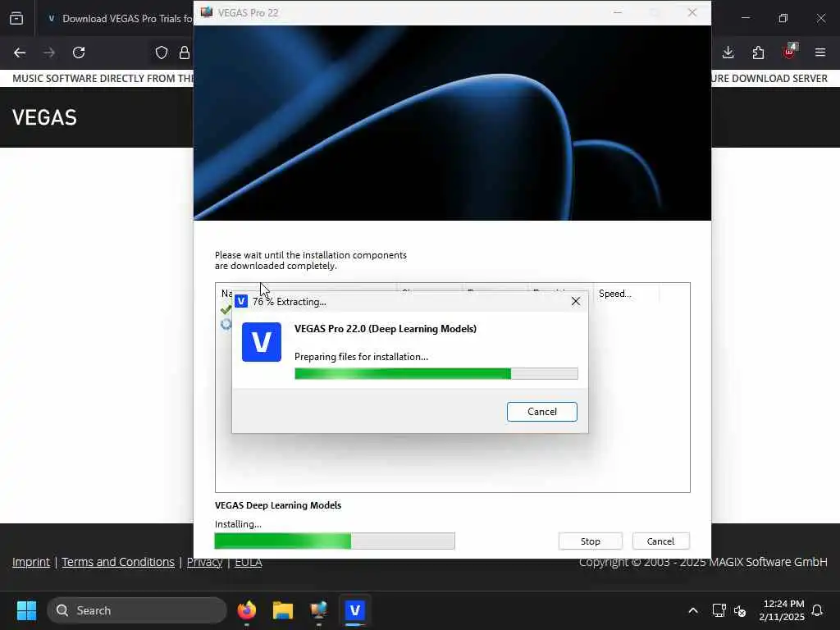Click the Installing progress bar at bottom
Viewport: 840px width, 630px height.
(335, 541)
